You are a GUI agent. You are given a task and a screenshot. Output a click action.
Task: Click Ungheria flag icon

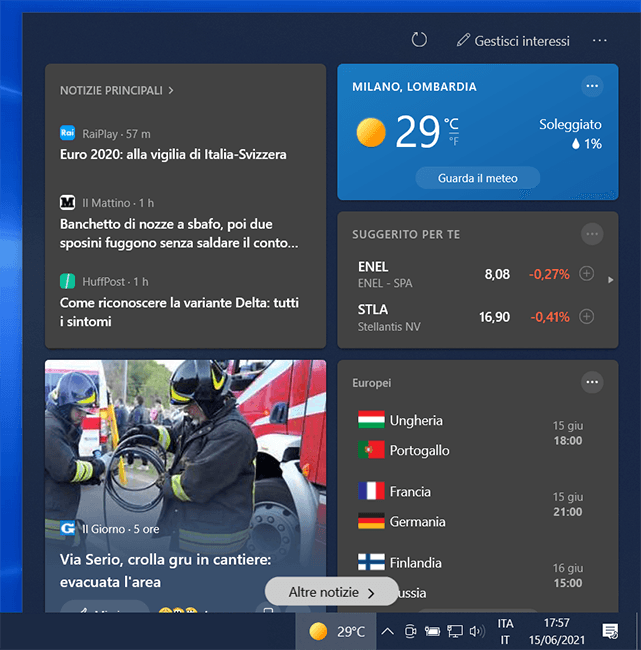(371, 420)
